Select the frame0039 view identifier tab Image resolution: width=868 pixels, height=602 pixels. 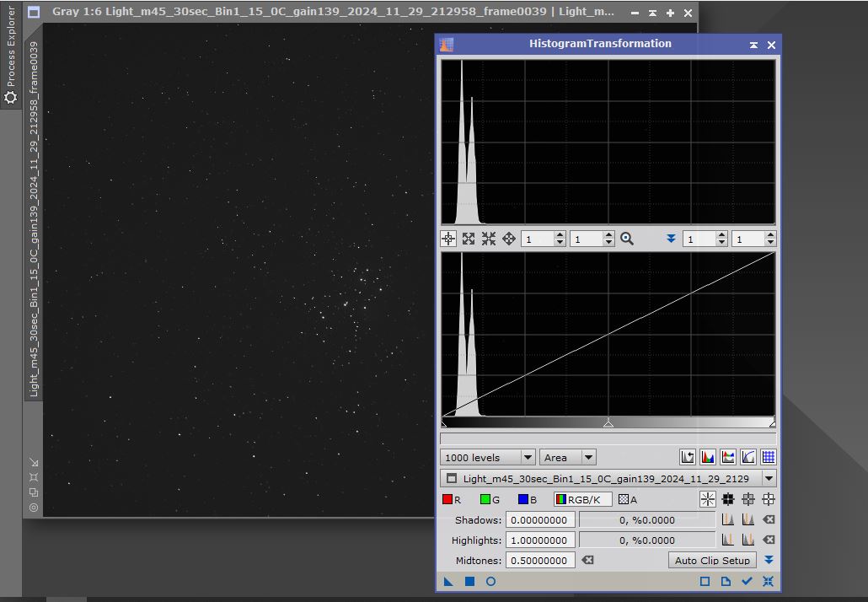point(33,218)
